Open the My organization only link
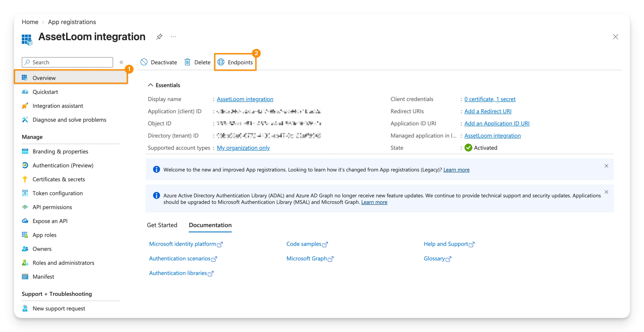This screenshot has width=644, height=332. click(x=243, y=148)
